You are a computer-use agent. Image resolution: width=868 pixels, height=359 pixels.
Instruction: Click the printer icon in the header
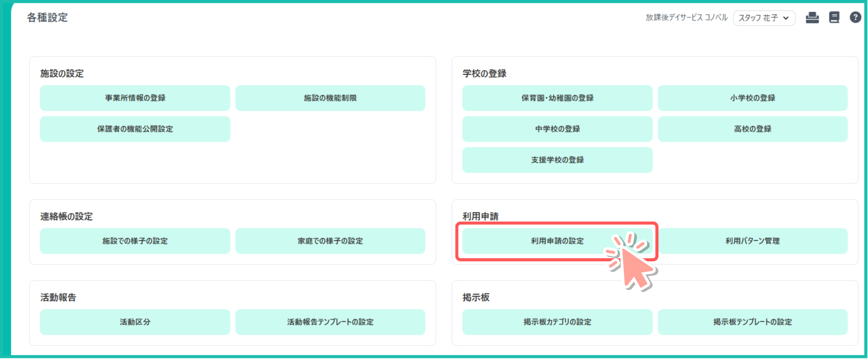812,17
